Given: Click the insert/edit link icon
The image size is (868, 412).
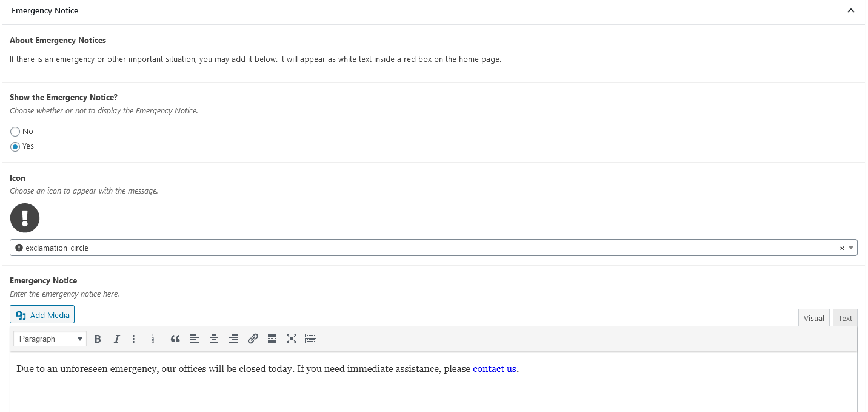Looking at the screenshot, I should pos(253,339).
